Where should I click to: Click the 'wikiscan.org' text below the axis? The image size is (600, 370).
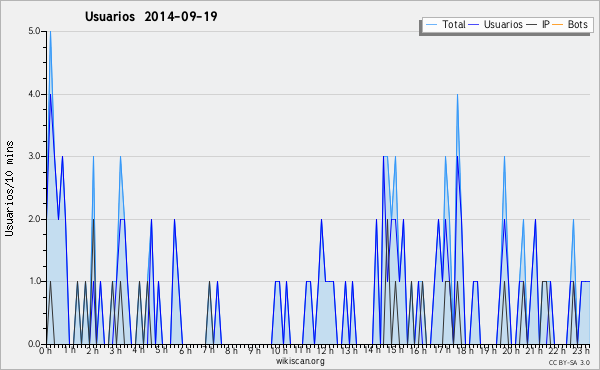(300, 361)
